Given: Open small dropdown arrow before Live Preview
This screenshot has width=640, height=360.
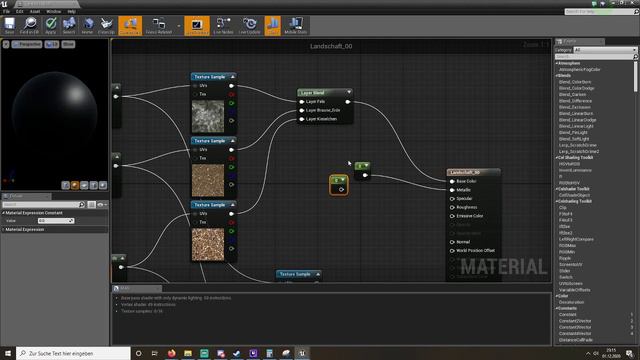Looking at the screenshot, I should point(179,26).
